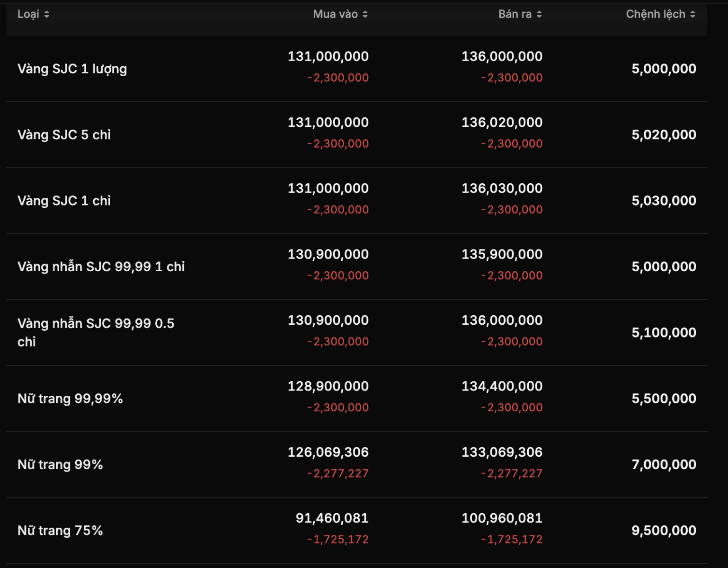Select the sell price 100,960,081
The image size is (728, 568).
[502, 518]
